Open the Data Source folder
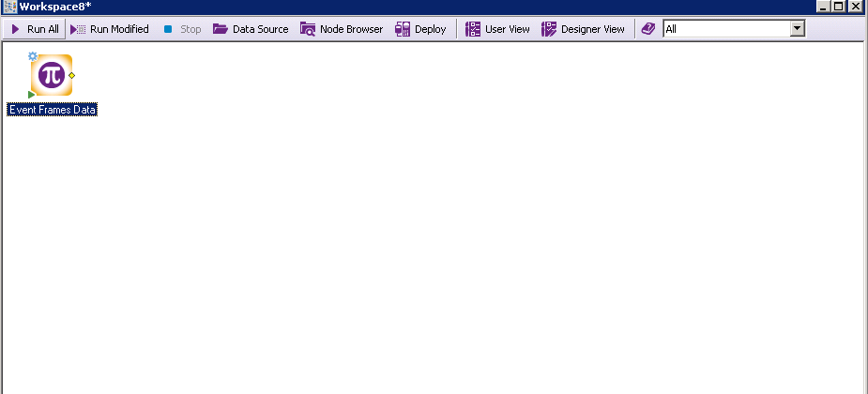This screenshot has width=868, height=394. (x=251, y=29)
